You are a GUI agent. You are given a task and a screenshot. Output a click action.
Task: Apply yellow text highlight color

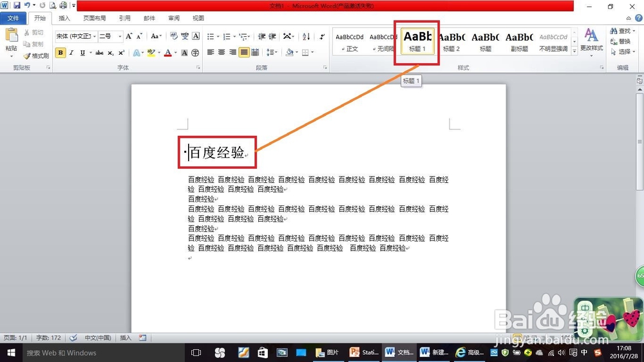coord(151,53)
